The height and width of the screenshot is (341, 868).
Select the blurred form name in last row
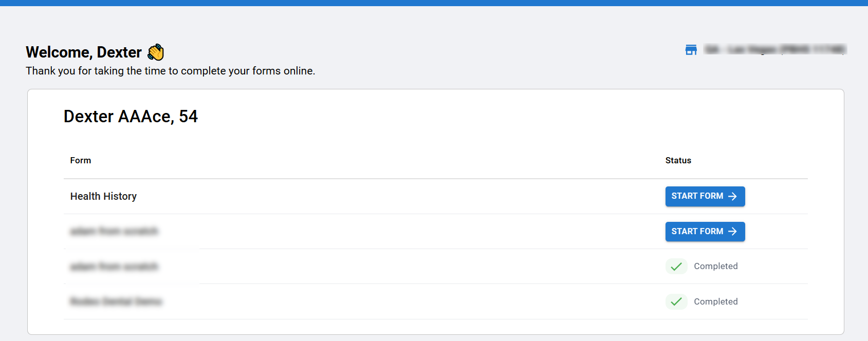[116, 301]
